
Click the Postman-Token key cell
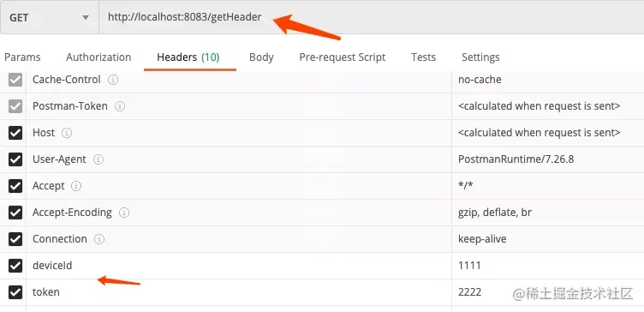click(239, 106)
